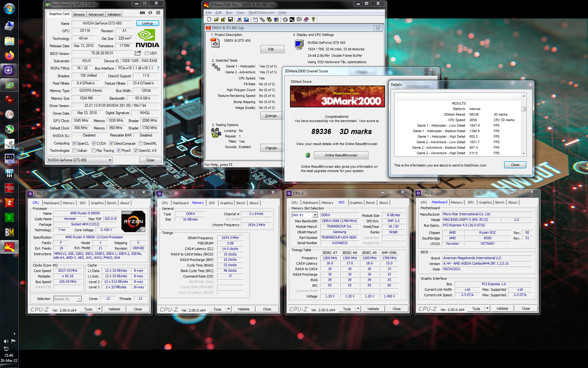Click the Details results scrollbar thumb

(524, 109)
